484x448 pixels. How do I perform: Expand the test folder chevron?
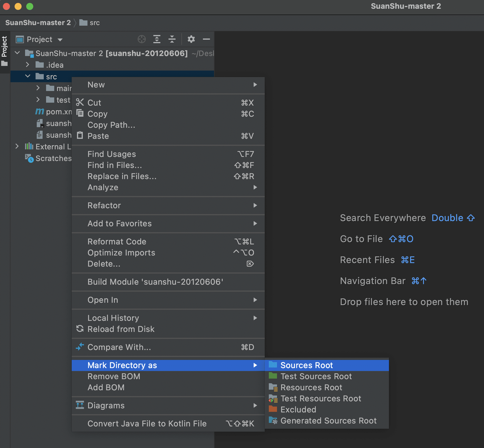pos(38,99)
